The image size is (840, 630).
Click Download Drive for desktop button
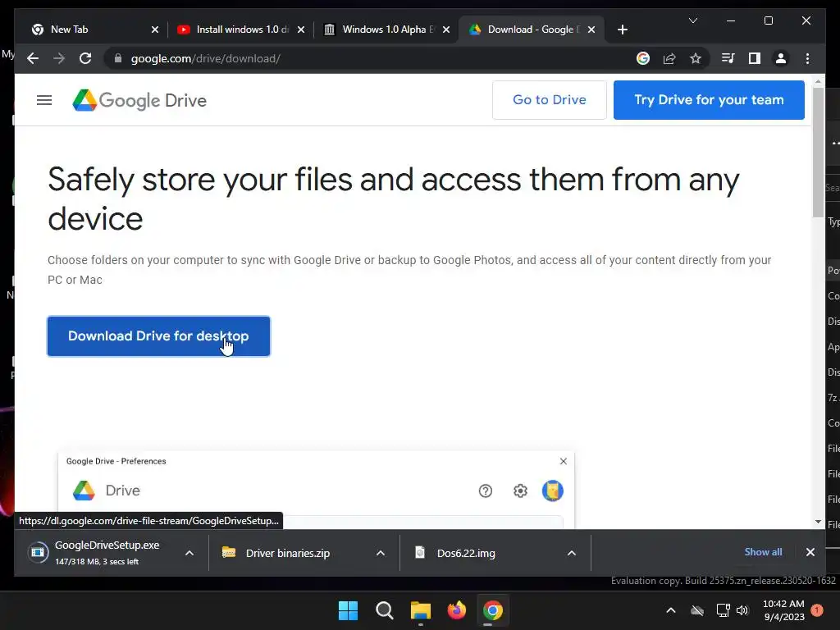click(x=158, y=336)
